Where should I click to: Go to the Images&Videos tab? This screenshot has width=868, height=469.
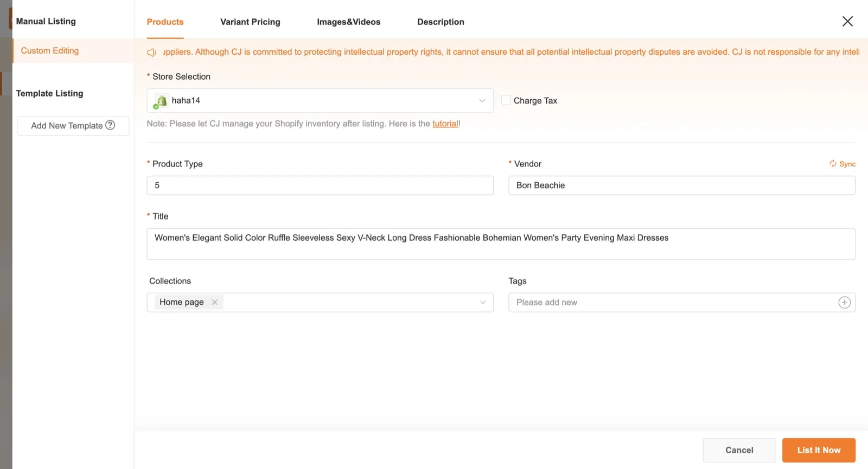tap(349, 22)
